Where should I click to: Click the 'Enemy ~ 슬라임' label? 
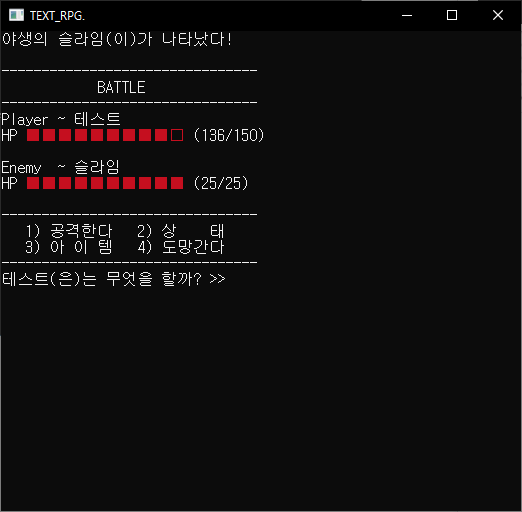tap(60, 167)
